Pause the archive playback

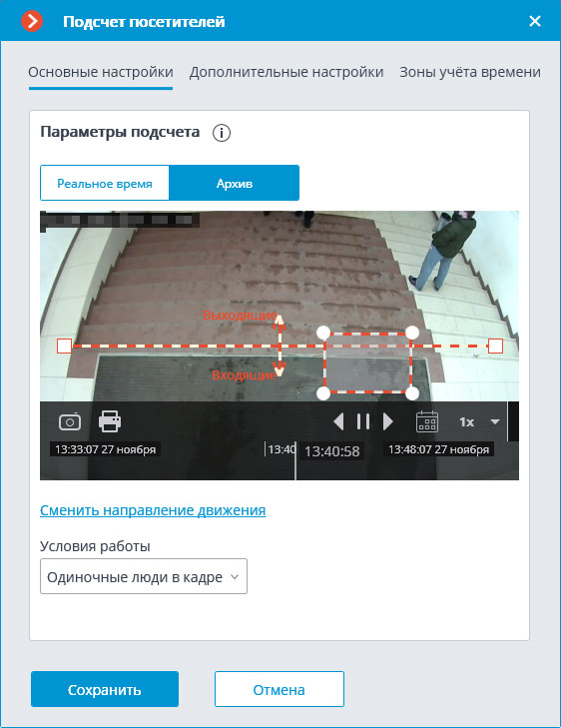[363, 421]
